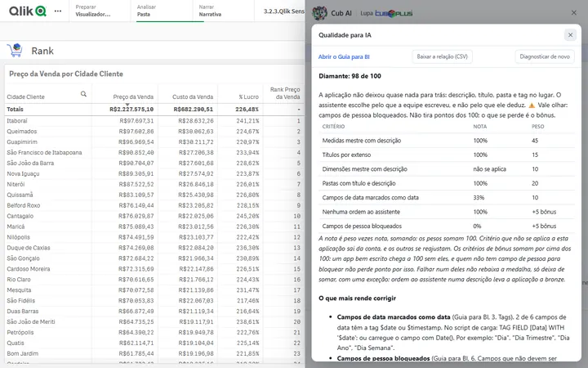Select São Francisco de Itabapoana
The height and width of the screenshot is (368, 588).
(44, 152)
